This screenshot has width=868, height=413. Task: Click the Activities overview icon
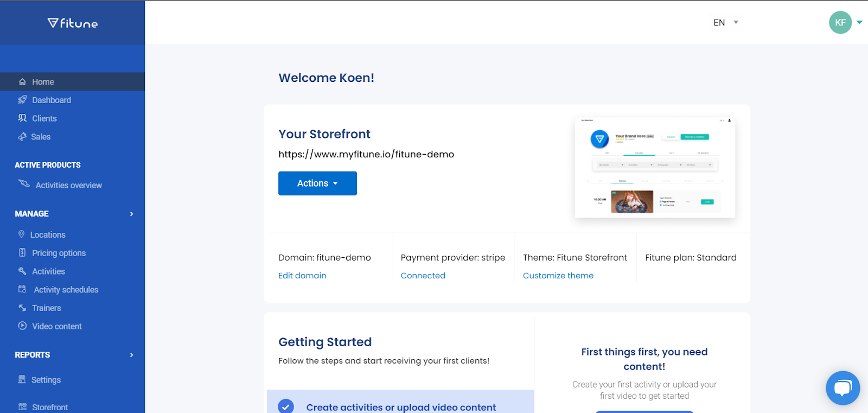(24, 183)
